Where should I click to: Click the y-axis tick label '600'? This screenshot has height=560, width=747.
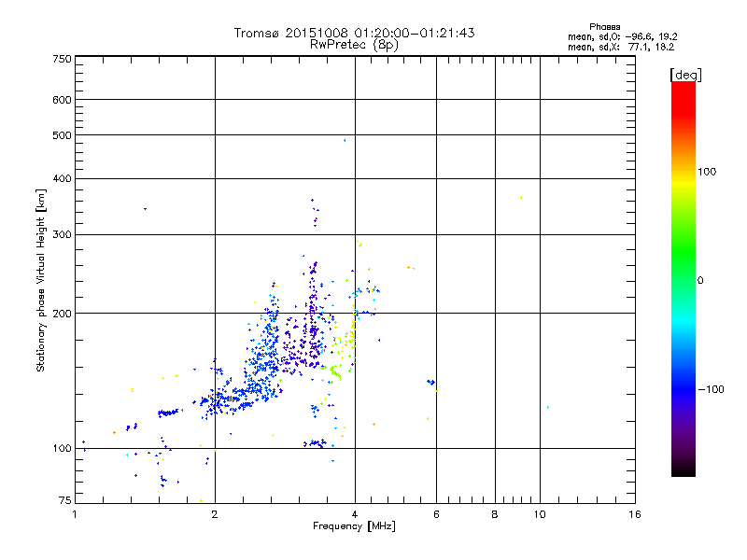point(63,100)
